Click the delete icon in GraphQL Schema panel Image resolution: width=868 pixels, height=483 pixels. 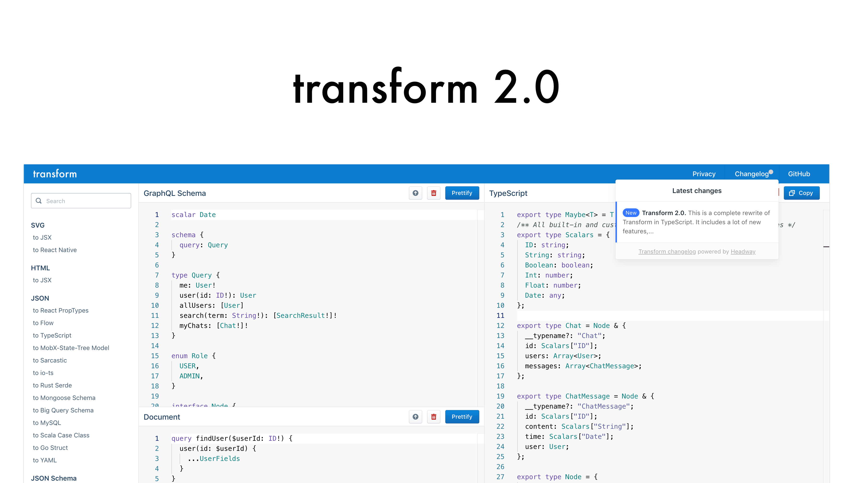434,193
